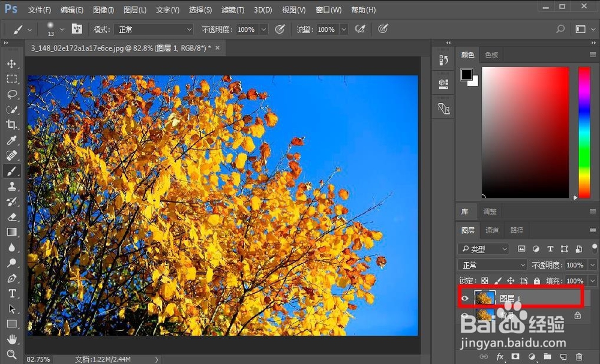Select the Move tool
The height and width of the screenshot is (364, 600).
tap(11, 64)
